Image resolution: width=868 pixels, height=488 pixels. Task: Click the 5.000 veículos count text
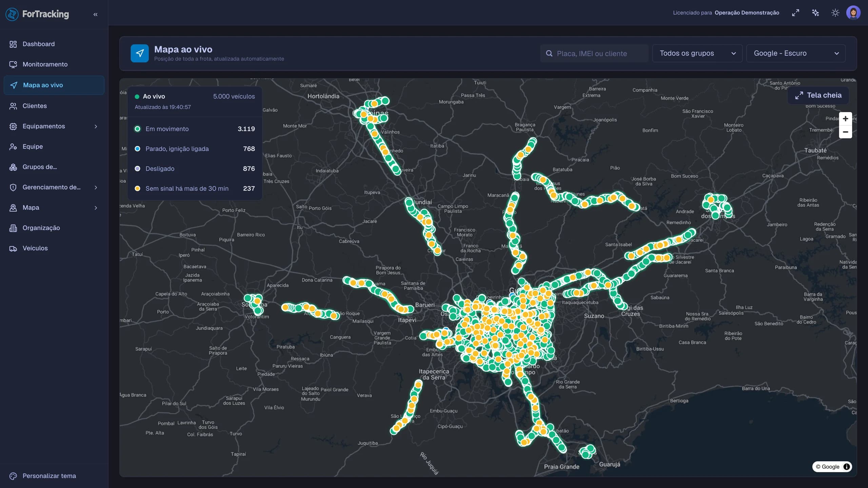[x=234, y=96]
